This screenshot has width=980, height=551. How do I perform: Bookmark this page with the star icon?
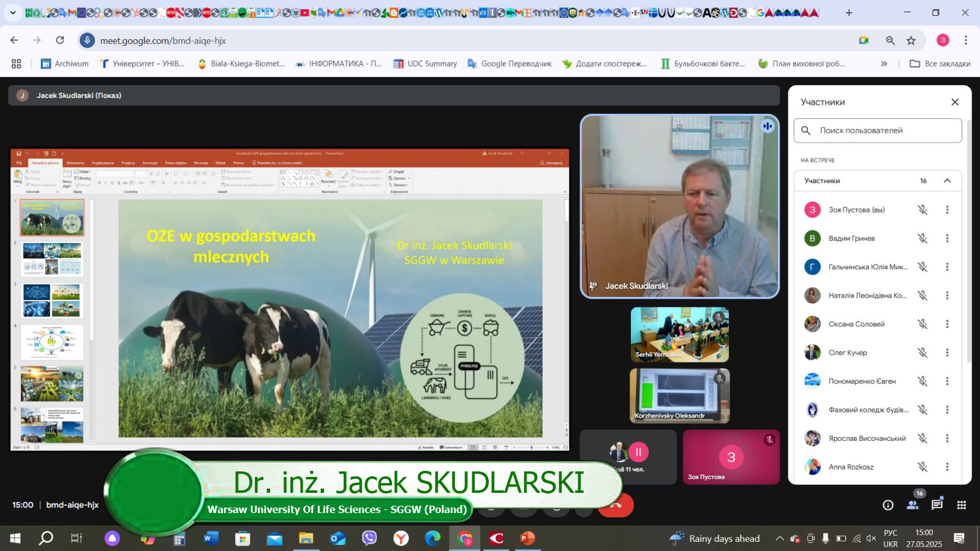click(x=911, y=40)
